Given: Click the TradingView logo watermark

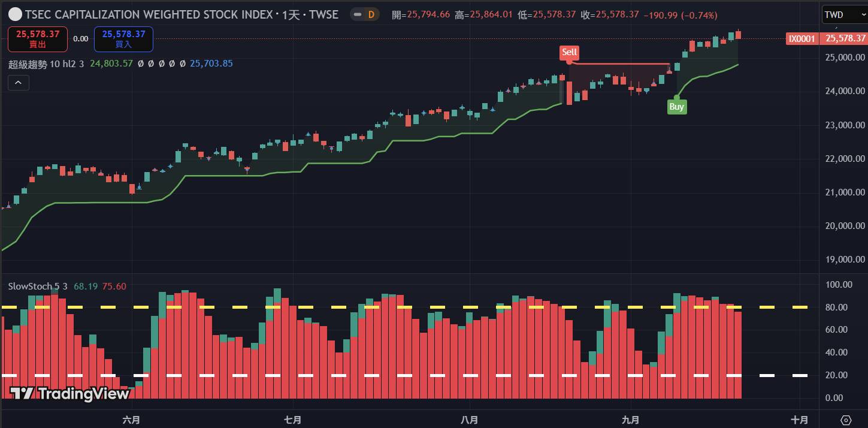Looking at the screenshot, I should click(x=69, y=393).
